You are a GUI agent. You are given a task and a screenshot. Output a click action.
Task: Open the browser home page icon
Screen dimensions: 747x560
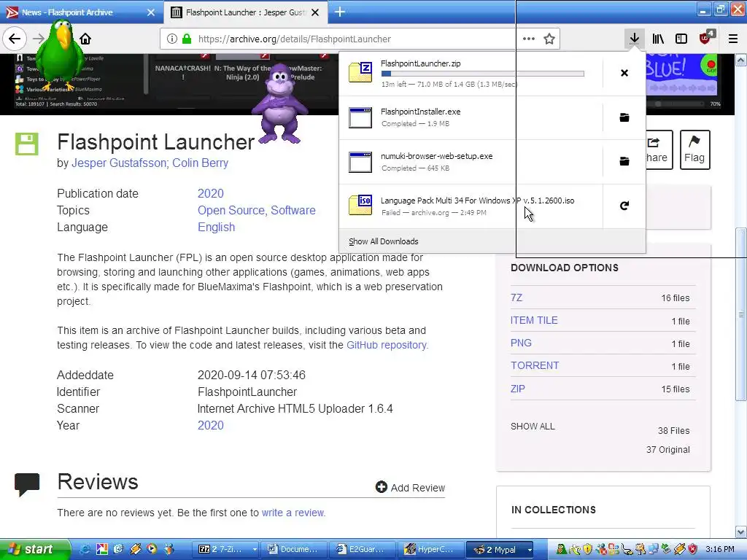(85, 39)
